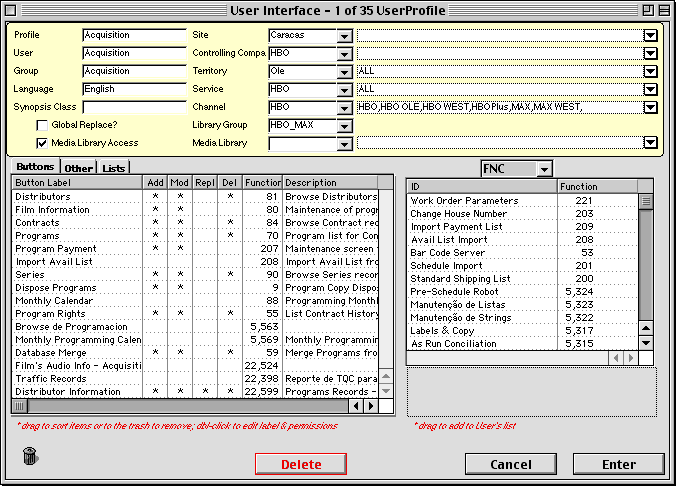Click the window collapse box in title bar
This screenshot has height=486, width=676.
click(664, 10)
